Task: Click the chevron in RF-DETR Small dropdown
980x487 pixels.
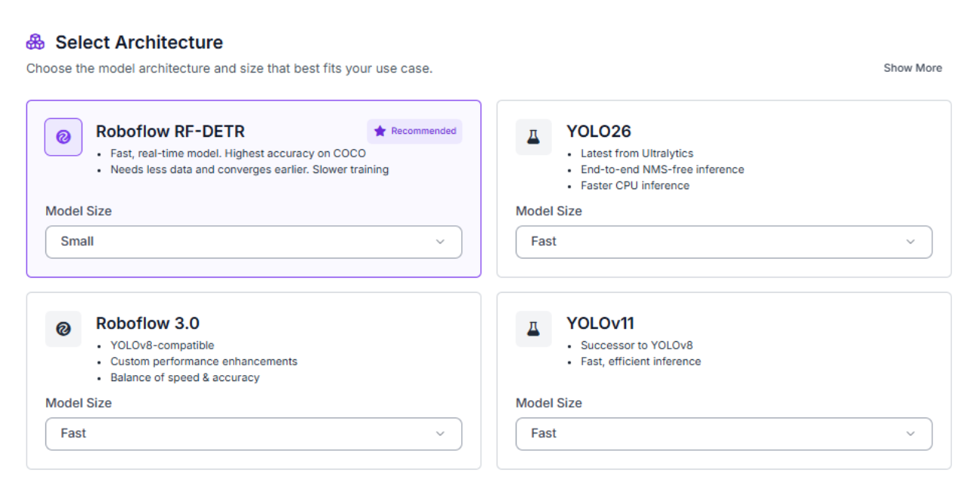Action: click(x=440, y=242)
